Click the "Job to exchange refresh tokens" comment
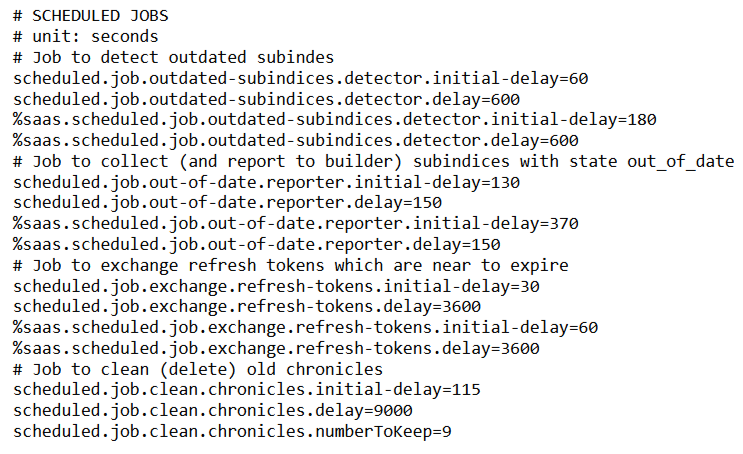 [291, 265]
